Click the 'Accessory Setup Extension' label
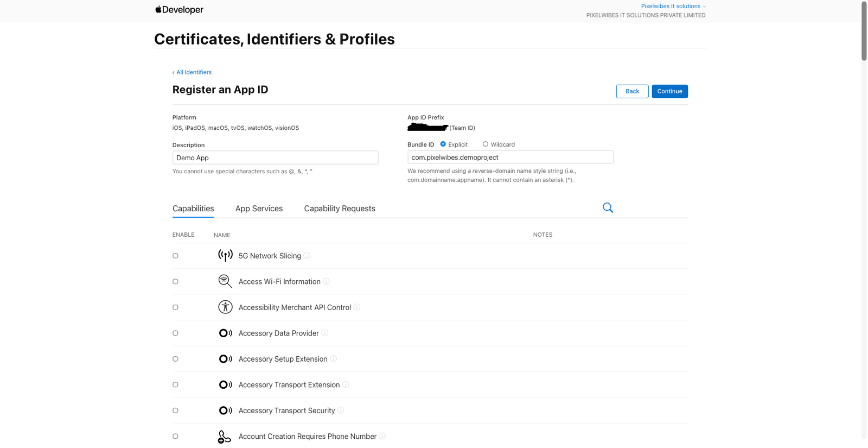Image resolution: width=868 pixels, height=448 pixels. [x=283, y=359]
